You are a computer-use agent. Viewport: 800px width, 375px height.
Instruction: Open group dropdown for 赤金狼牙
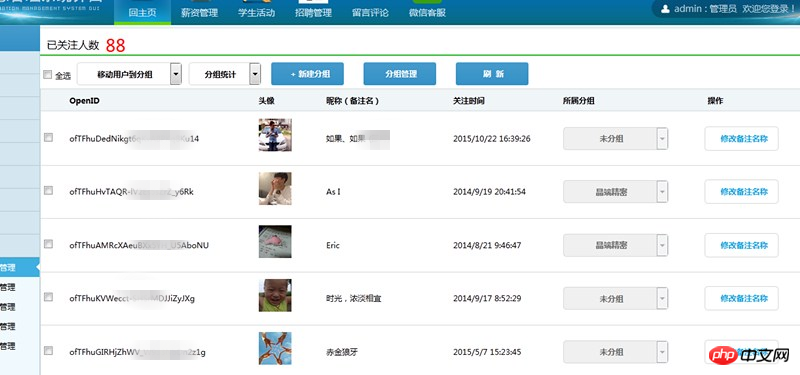click(615, 352)
